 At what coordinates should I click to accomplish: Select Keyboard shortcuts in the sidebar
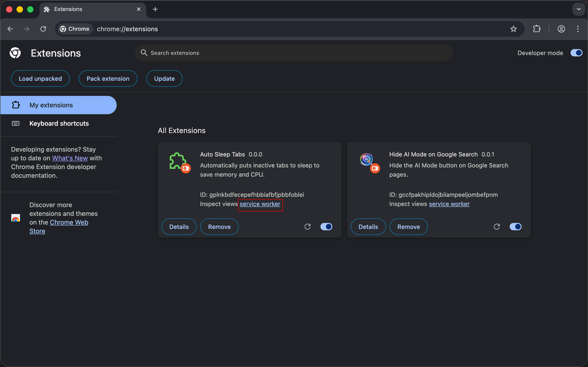point(59,123)
